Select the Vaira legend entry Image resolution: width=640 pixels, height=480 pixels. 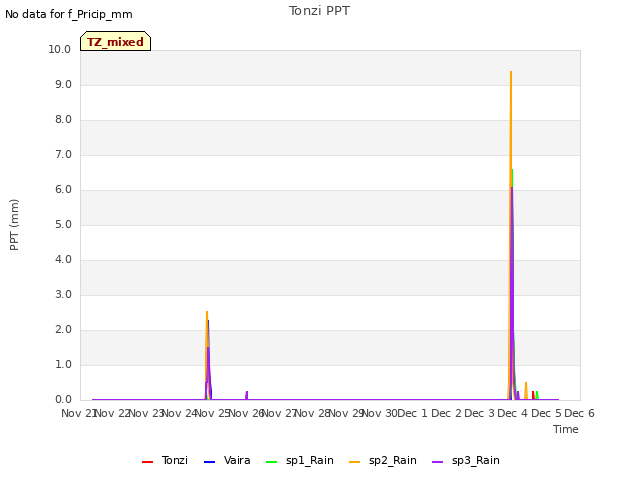click(x=227, y=460)
